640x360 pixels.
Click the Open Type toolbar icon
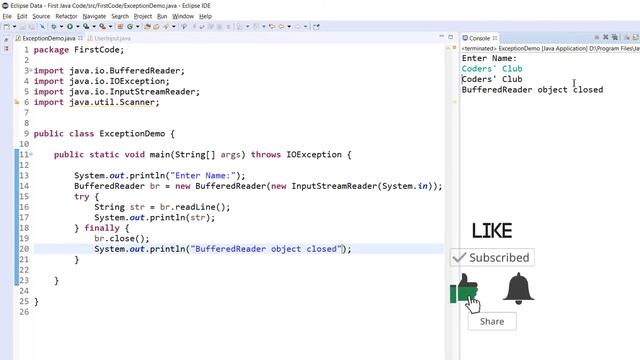click(x=147, y=27)
